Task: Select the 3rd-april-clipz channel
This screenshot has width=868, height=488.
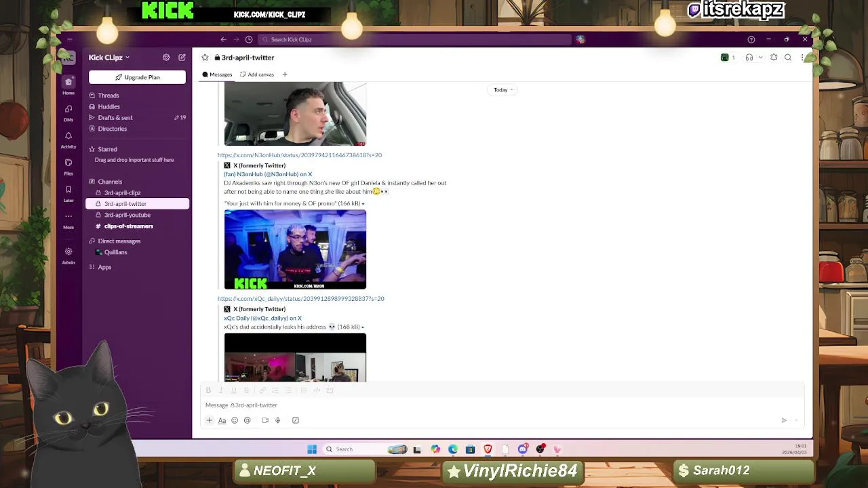Action: (137, 192)
